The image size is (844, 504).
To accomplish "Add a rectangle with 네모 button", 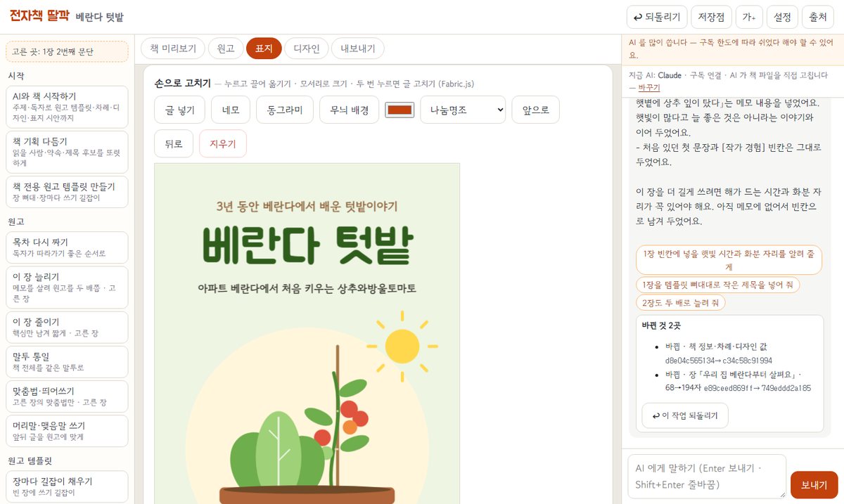I will pos(231,110).
